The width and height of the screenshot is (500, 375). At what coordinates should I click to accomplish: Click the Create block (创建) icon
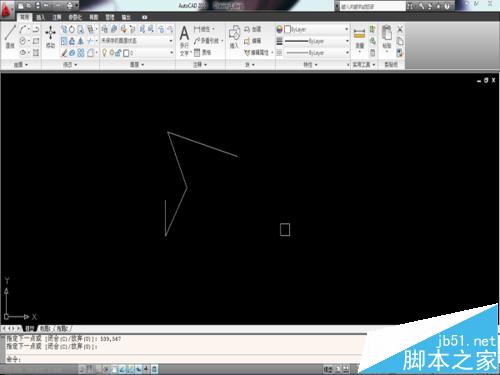click(x=253, y=29)
